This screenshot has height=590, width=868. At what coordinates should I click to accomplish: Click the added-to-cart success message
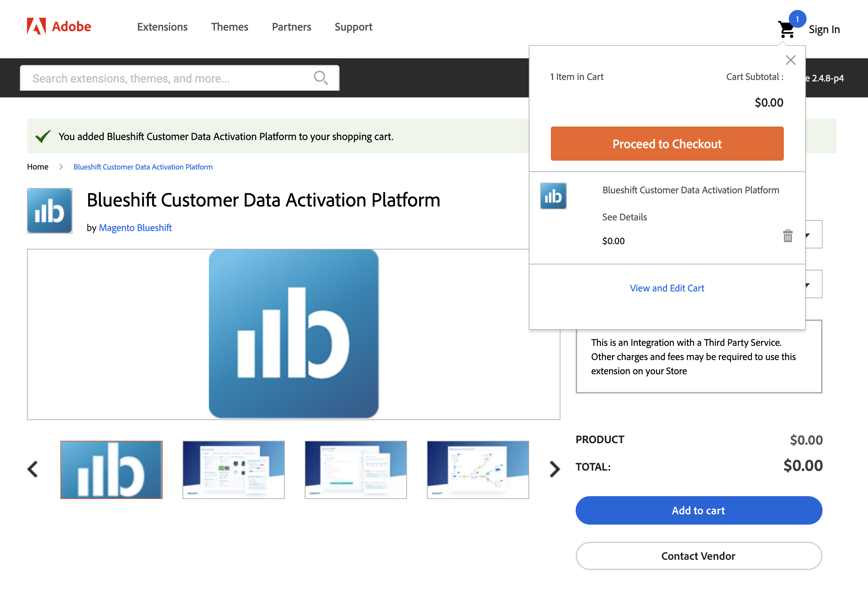[x=226, y=136]
